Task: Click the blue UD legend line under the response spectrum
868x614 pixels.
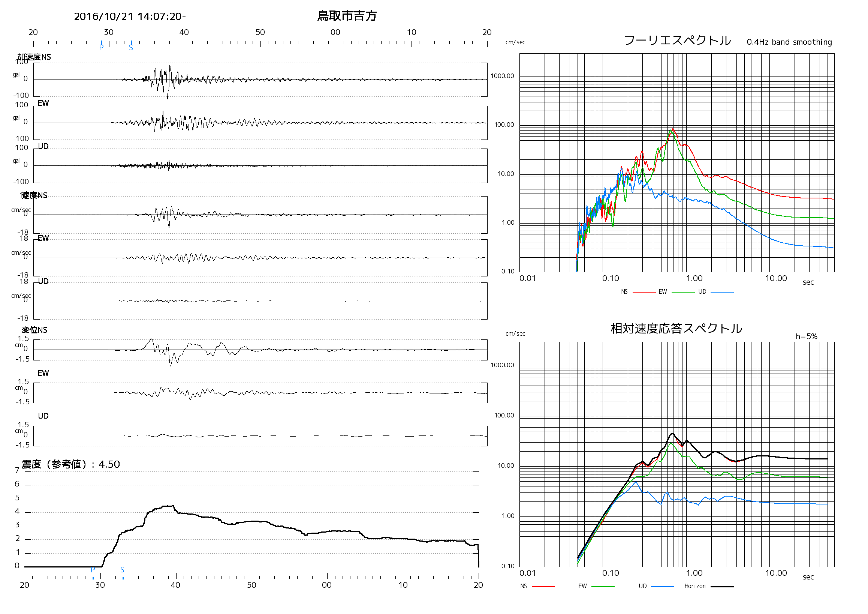Action: 662,587
